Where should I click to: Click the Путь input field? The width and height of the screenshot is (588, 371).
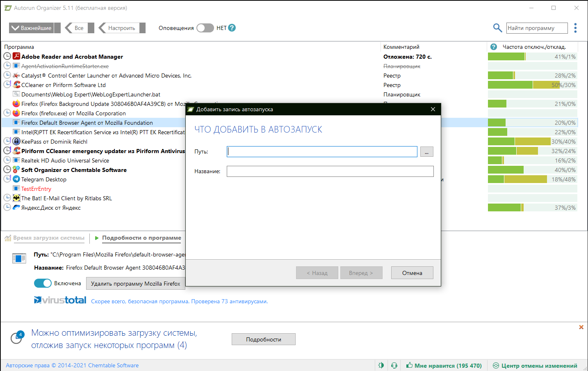322,151
